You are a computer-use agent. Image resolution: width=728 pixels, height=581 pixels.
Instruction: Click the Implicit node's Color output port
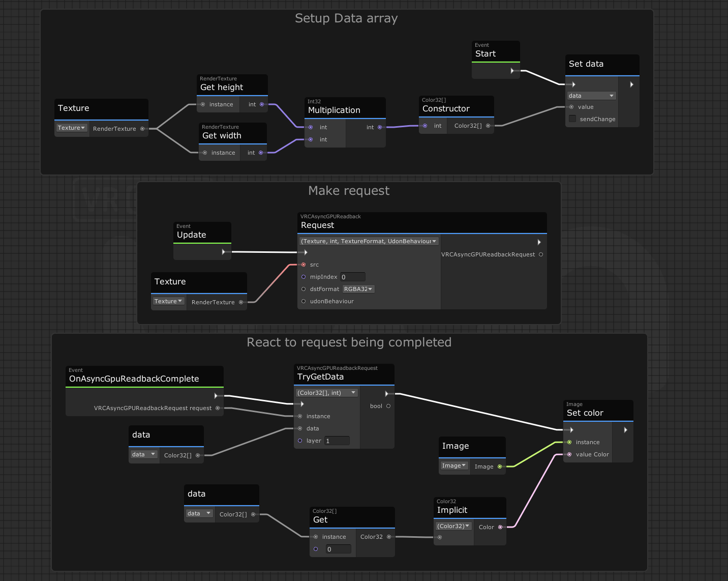click(500, 527)
